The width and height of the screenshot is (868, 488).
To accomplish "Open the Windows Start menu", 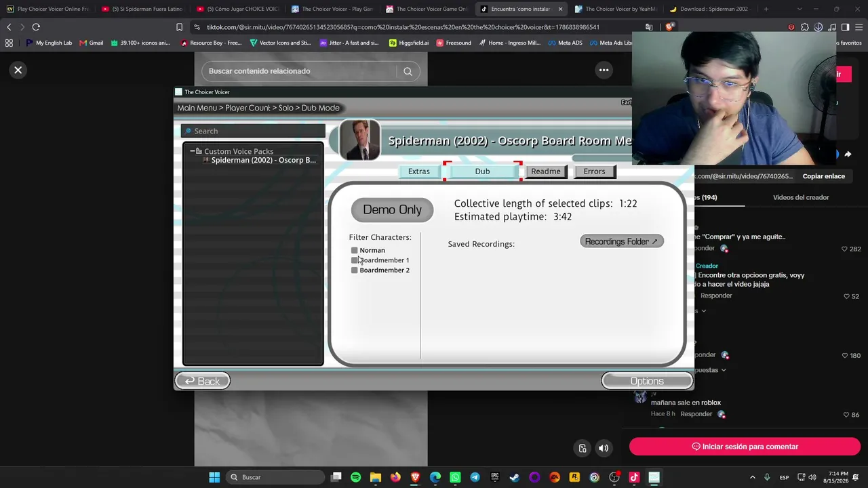I will (x=214, y=477).
